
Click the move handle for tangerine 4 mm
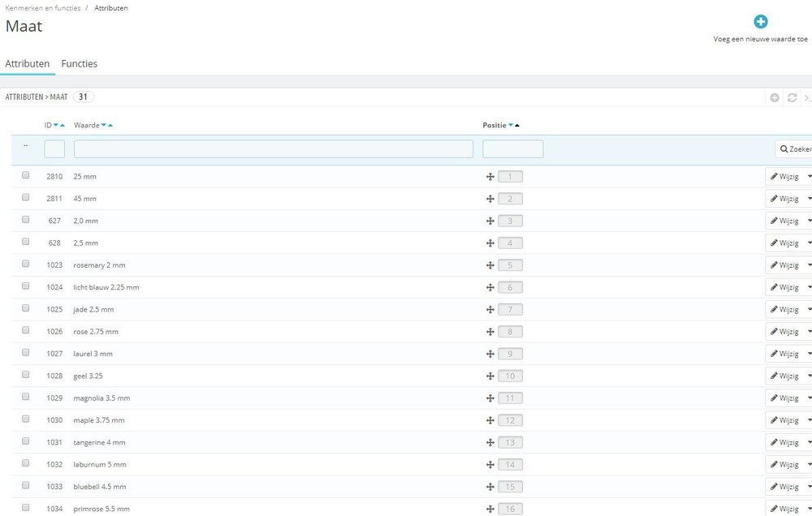[490, 442]
